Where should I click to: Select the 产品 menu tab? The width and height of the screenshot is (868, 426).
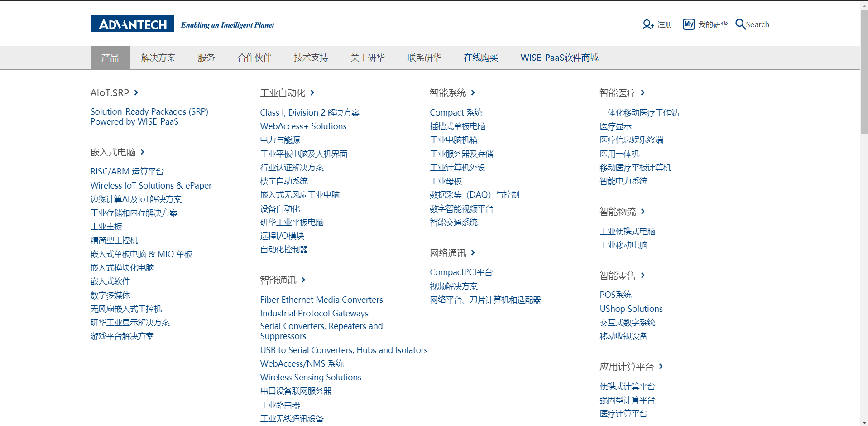[x=110, y=58]
